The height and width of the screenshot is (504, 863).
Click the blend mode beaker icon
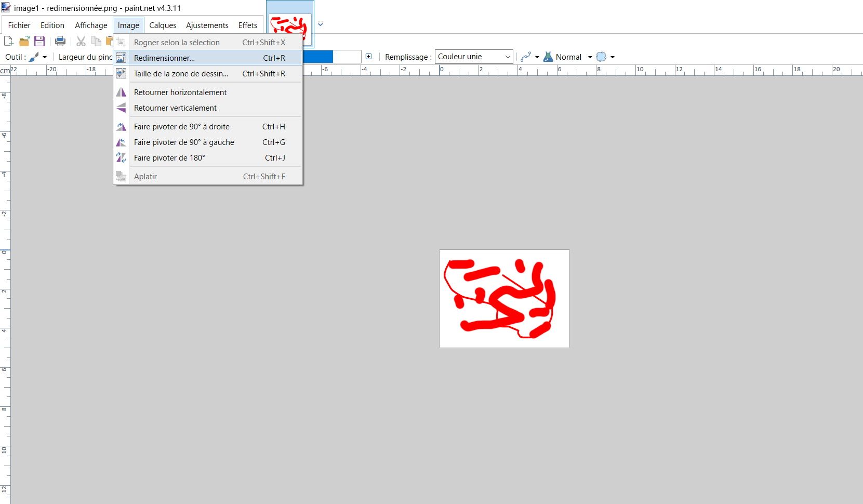[x=549, y=57]
